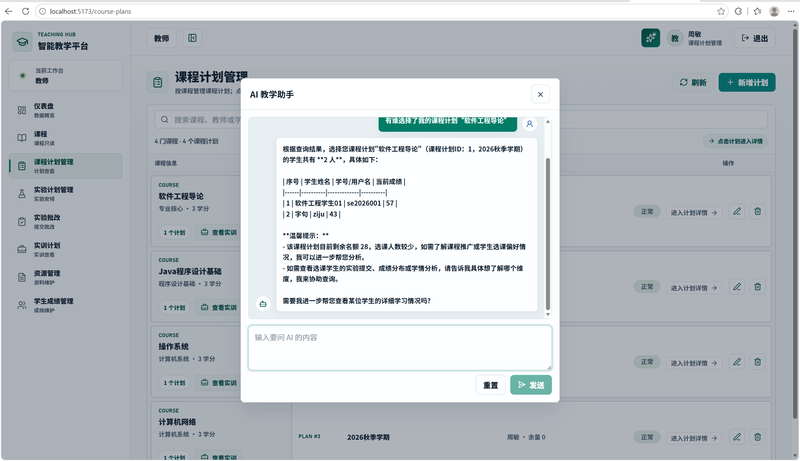Edit the 计算机网络 plan pencil icon
Image resolution: width=800 pixels, height=461 pixels.
coord(737,437)
